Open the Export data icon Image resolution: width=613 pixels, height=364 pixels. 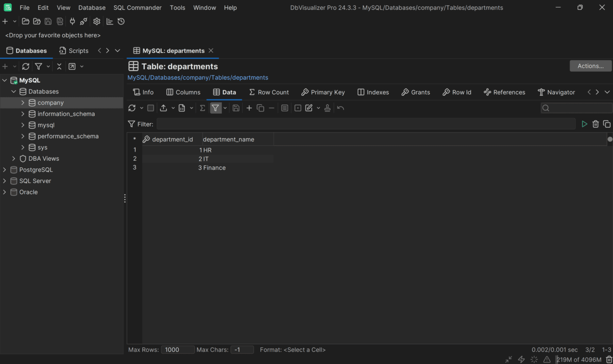163,108
